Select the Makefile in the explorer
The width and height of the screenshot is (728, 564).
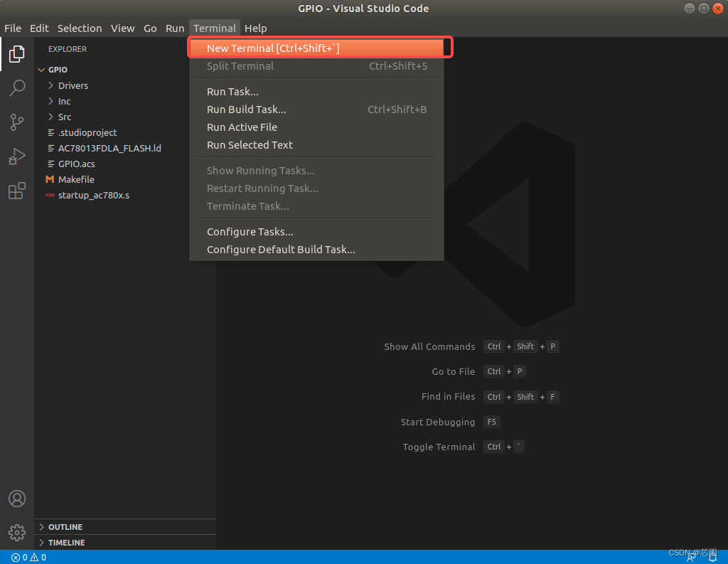click(75, 179)
